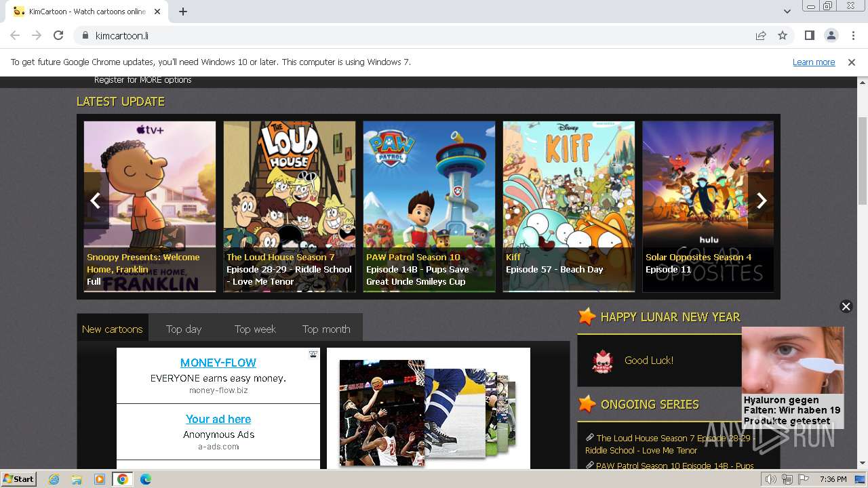
Task: Click the ad info badge icon
Action: 313,354
